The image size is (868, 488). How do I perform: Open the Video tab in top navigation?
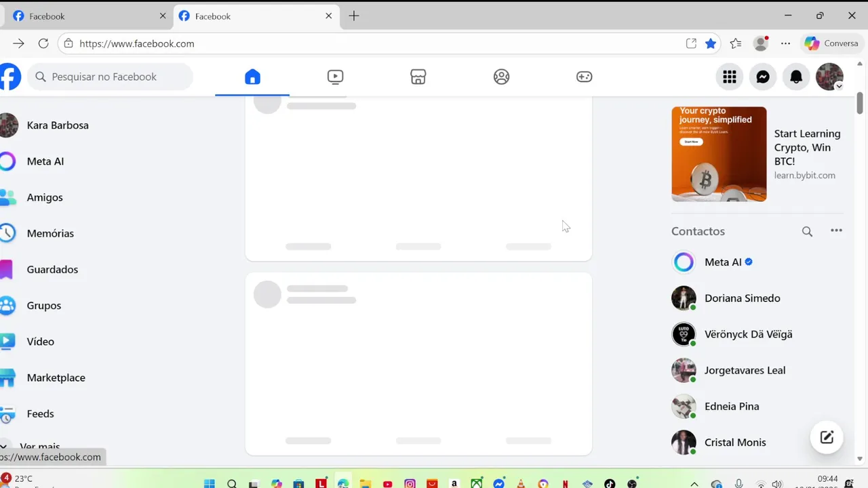coord(335,77)
